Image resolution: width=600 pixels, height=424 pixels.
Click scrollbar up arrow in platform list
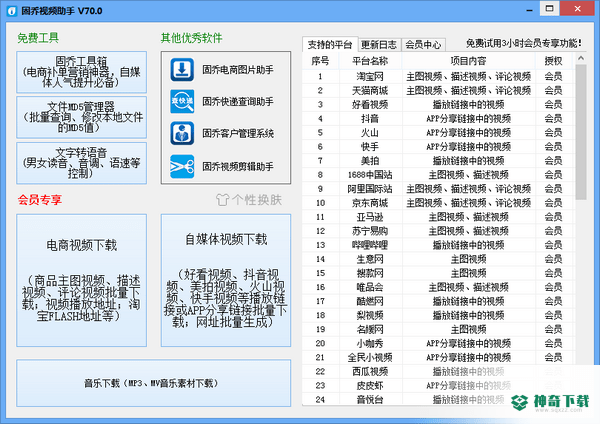point(581,59)
